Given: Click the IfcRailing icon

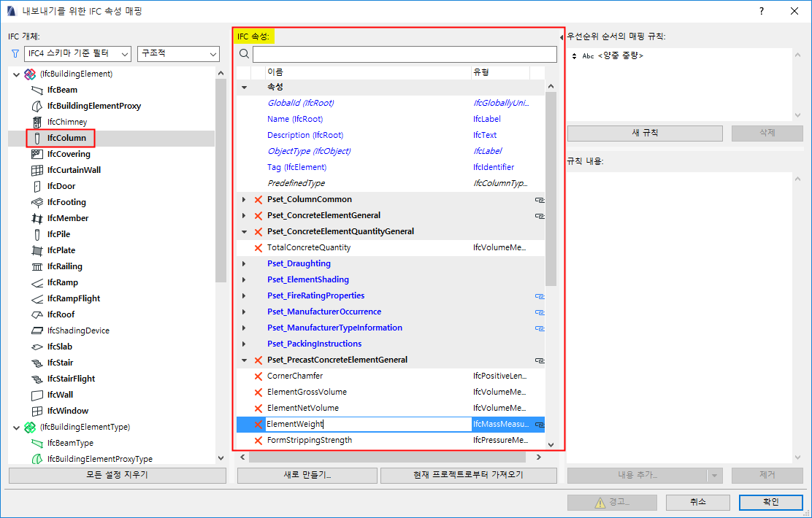Looking at the screenshot, I should (37, 266).
